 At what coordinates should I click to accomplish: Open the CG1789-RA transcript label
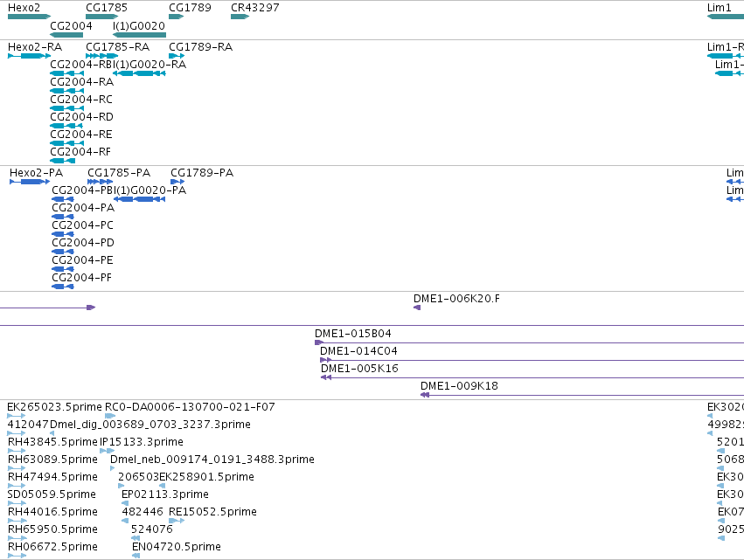click(201, 47)
